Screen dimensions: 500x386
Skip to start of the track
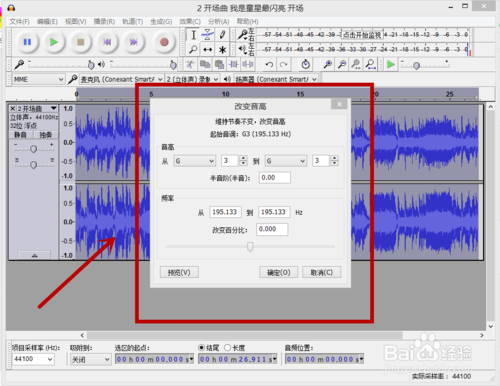[x=107, y=42]
